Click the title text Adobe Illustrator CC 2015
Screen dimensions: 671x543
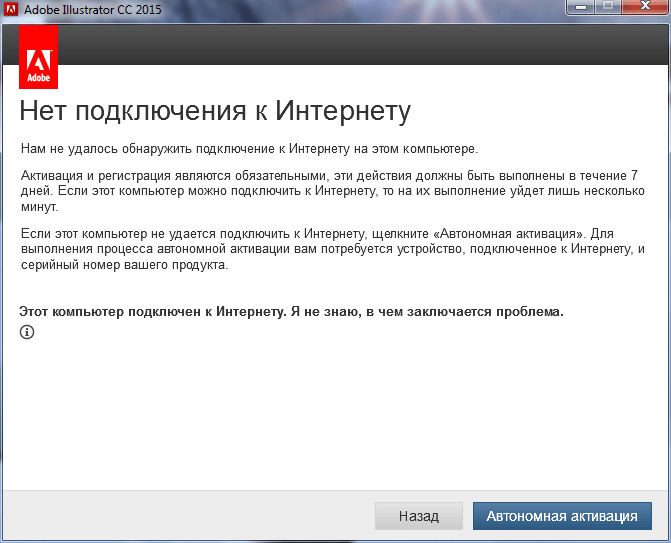pos(93,9)
